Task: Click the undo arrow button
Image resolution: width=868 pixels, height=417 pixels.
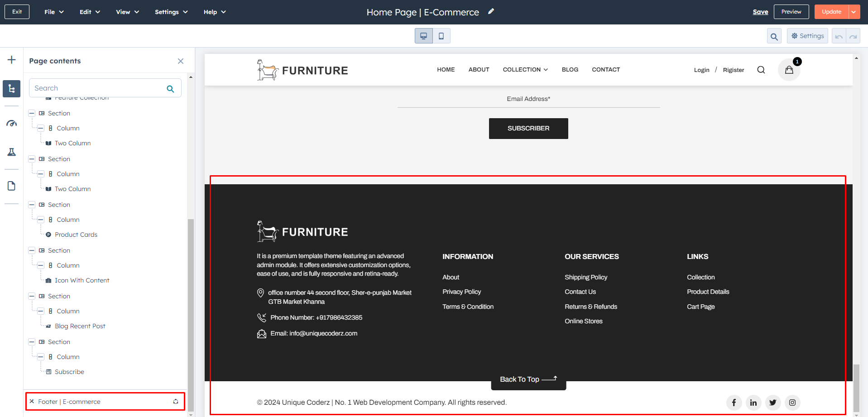Action: [839, 36]
